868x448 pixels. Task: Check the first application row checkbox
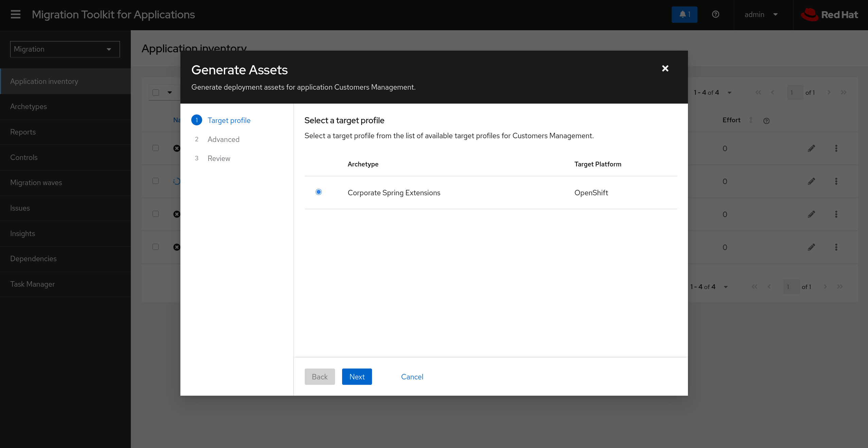[x=156, y=148]
